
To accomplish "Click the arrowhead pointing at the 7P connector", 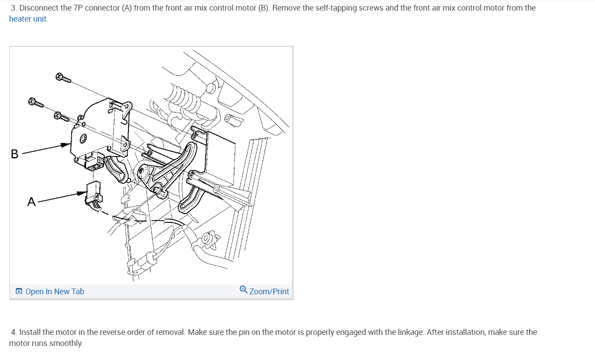I will tap(82, 192).
